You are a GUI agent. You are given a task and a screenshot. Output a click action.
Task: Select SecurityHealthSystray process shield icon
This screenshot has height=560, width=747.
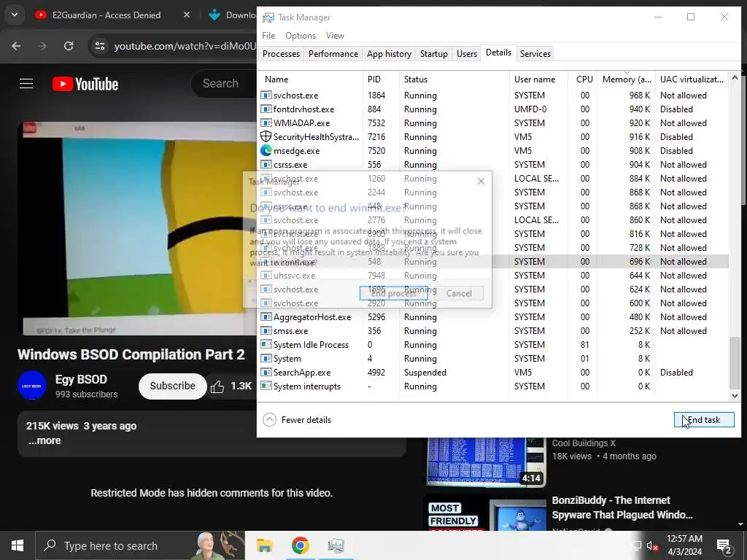(x=266, y=136)
